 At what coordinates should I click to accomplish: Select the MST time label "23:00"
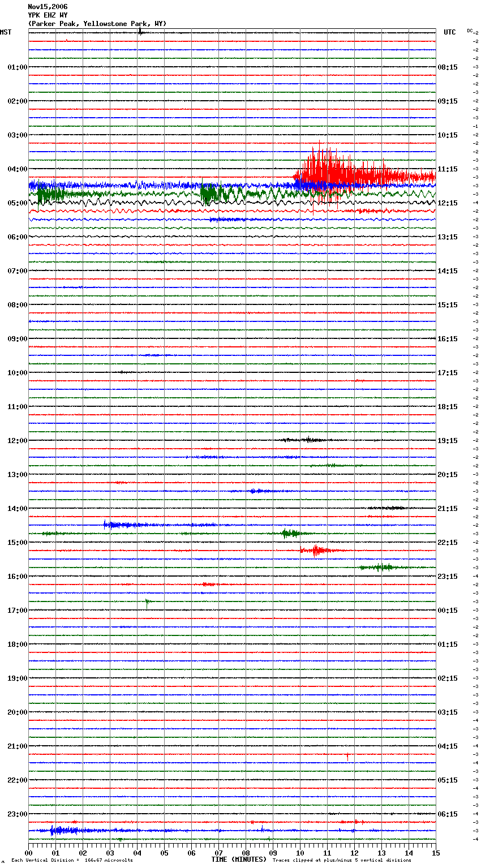(x=18, y=814)
